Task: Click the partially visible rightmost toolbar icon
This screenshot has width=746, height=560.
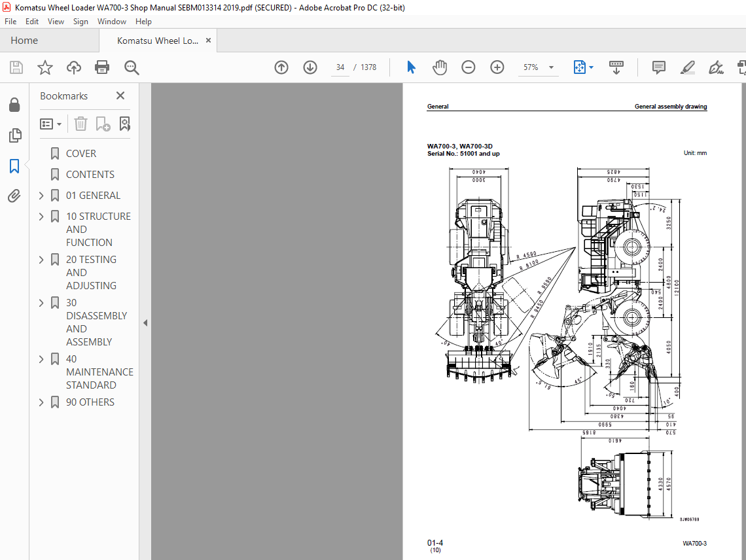Action: (741, 67)
